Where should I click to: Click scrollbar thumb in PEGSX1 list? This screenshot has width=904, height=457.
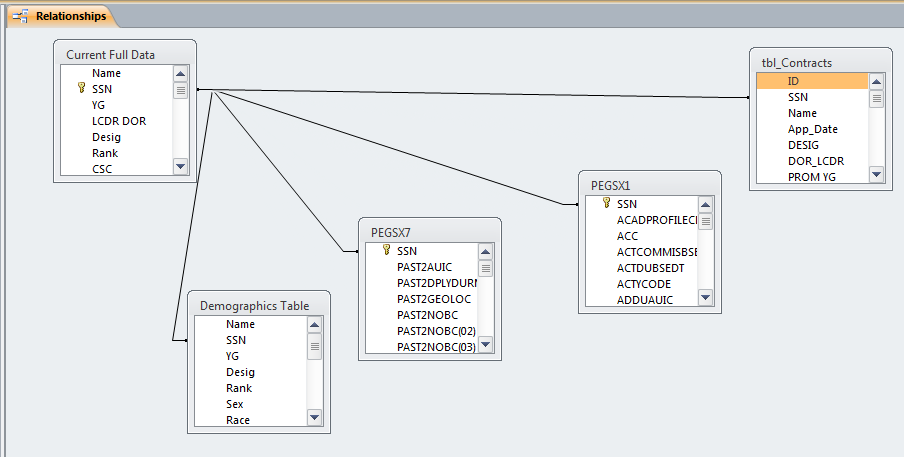(x=706, y=221)
